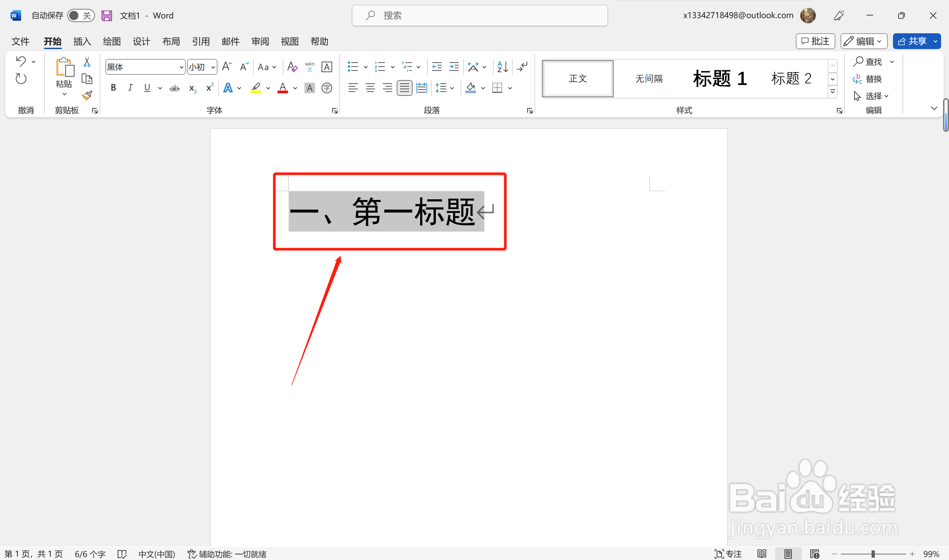Click the Copy icon
The width and height of the screenshot is (949, 560).
(x=87, y=79)
